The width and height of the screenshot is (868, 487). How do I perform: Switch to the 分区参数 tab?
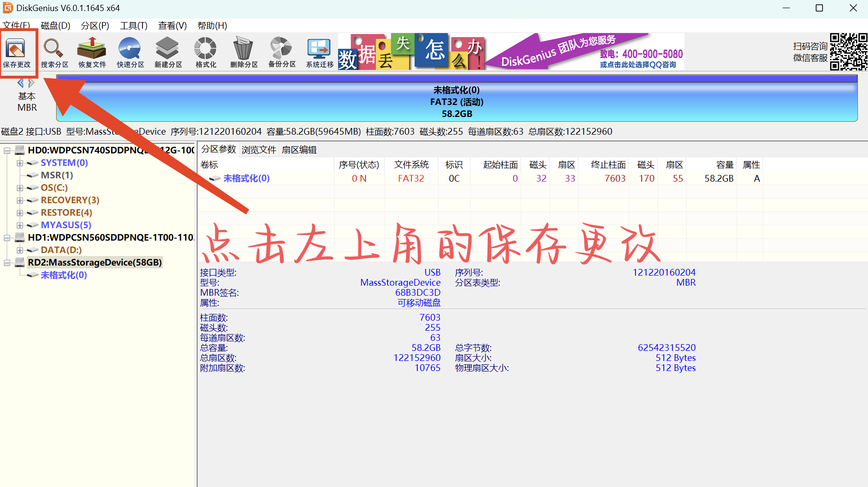coord(219,149)
